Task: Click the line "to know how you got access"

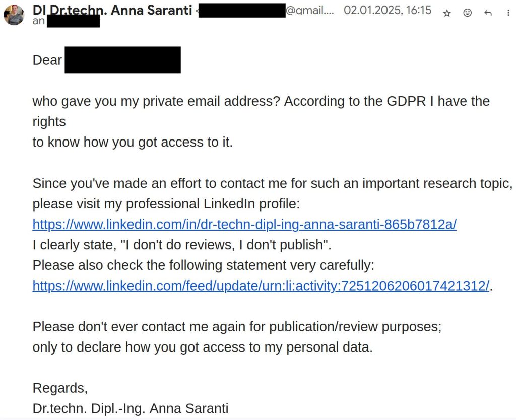Action: [x=133, y=142]
